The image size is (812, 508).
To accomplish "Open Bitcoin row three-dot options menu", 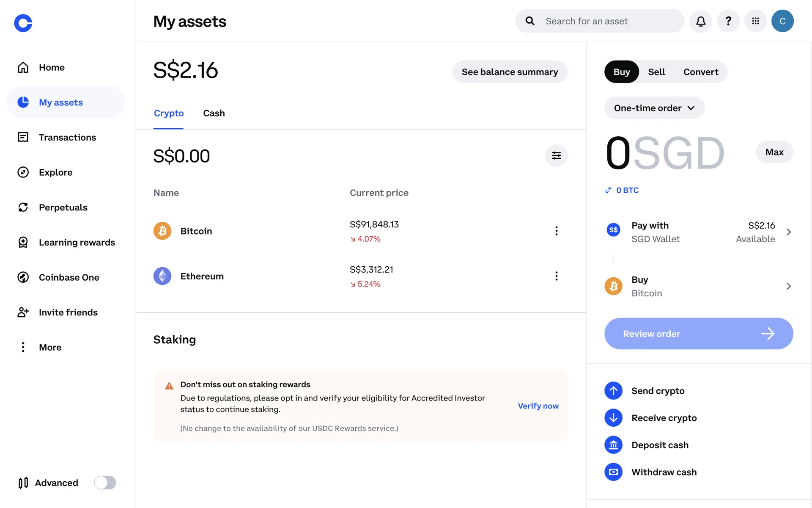I will [556, 231].
